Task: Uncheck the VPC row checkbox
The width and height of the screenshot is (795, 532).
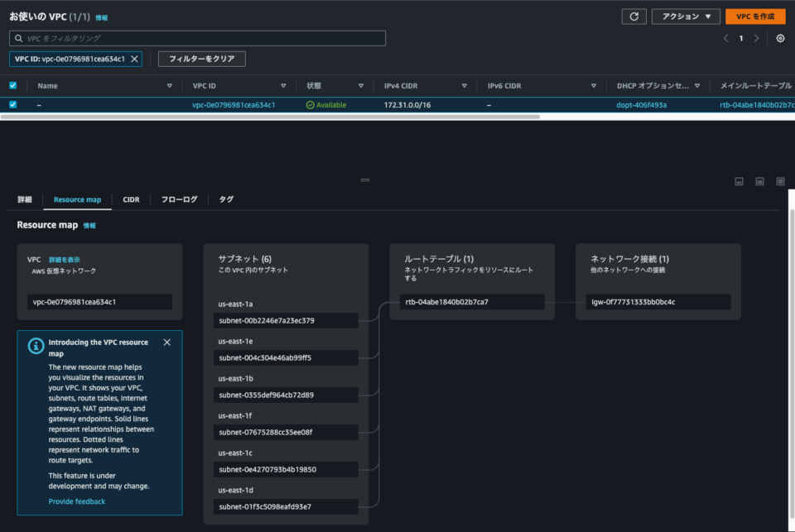Action: pos(12,105)
